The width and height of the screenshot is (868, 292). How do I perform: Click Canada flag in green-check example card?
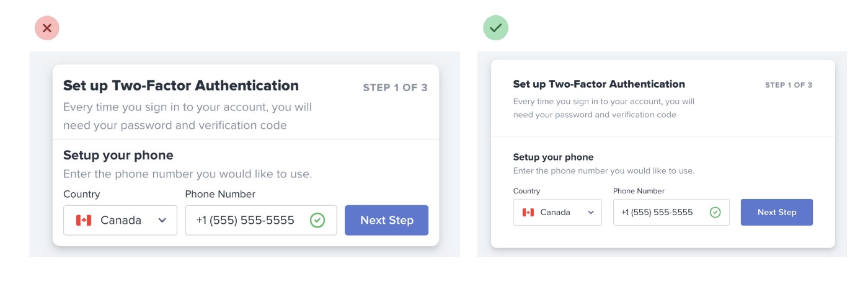click(528, 212)
